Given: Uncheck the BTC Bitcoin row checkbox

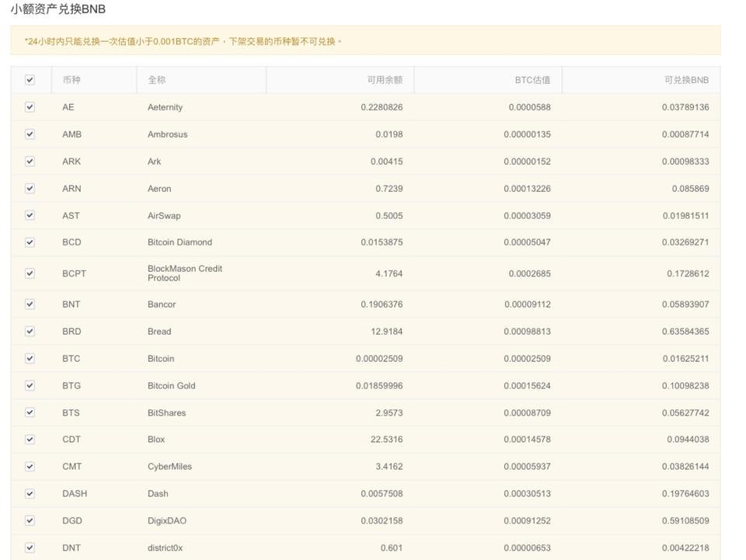Looking at the screenshot, I should (30, 358).
